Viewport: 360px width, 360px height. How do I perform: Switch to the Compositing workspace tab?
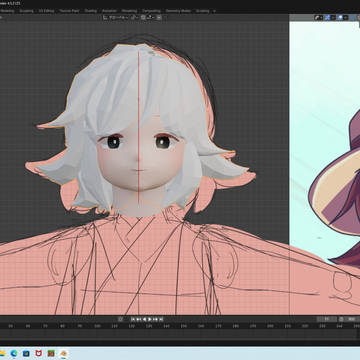151,11
